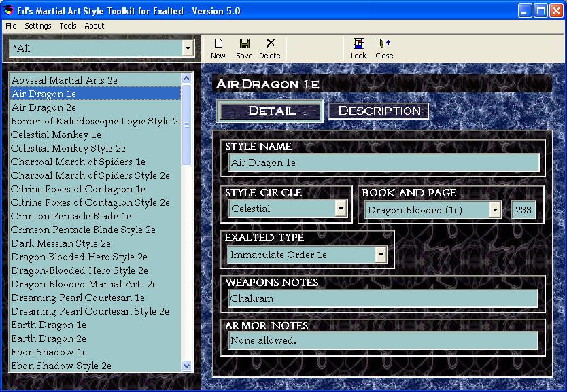Select Earth Dragon 1e

pyautogui.click(x=95, y=325)
